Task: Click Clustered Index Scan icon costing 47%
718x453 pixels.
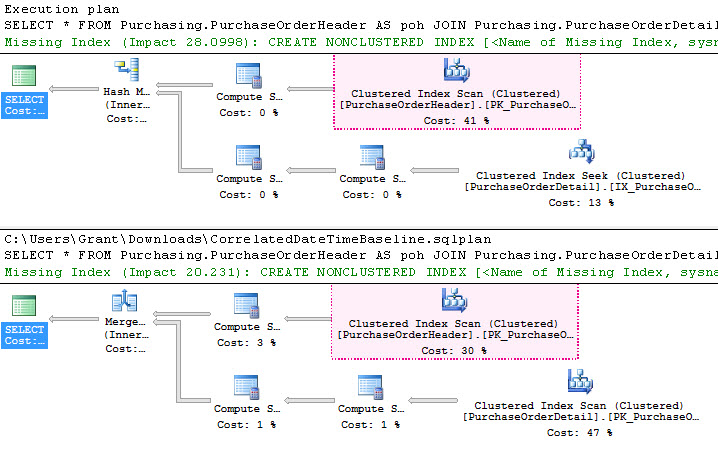Action: point(580,381)
